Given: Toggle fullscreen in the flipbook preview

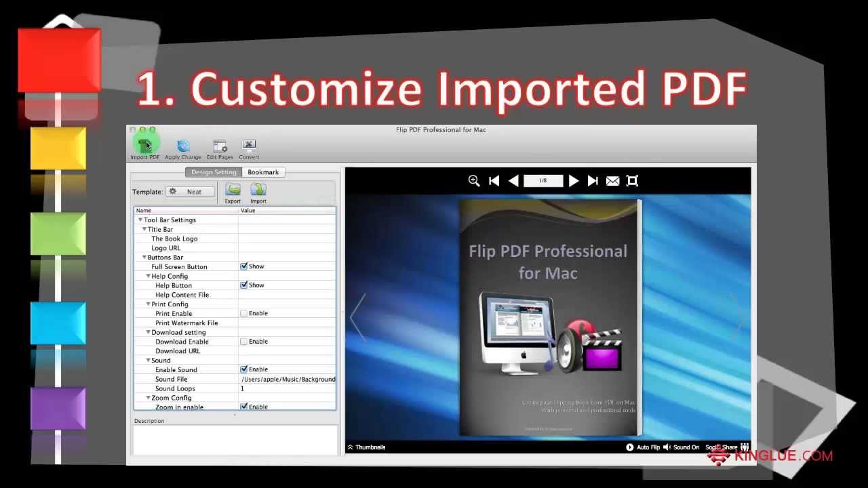Looking at the screenshot, I should 632,180.
